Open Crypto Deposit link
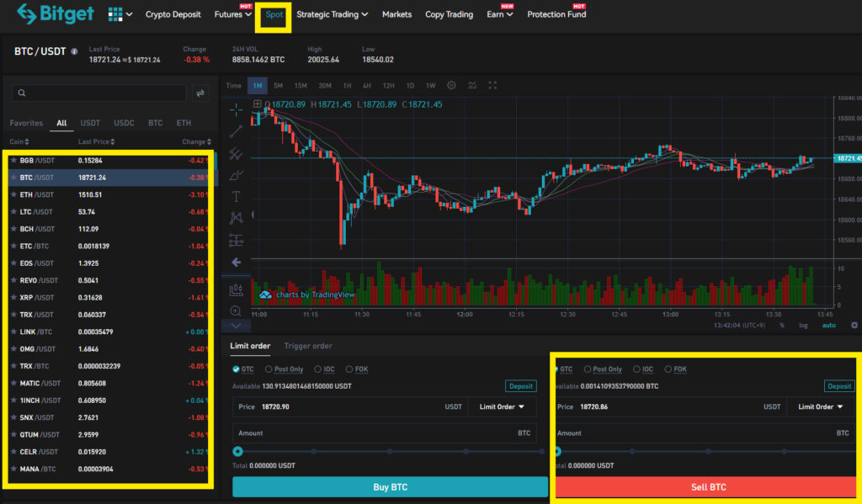The image size is (862, 504). [x=173, y=14]
